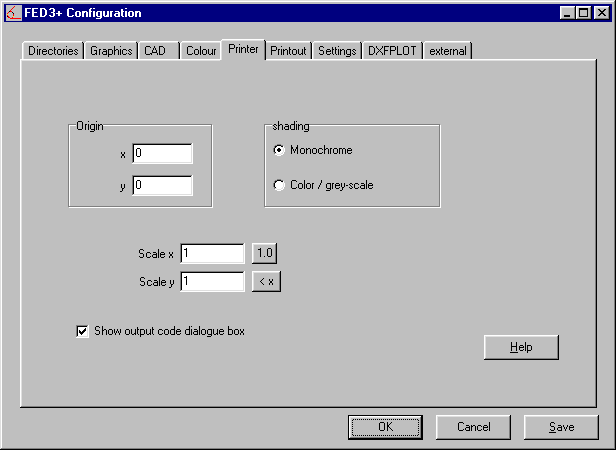Toggle Show output code dialogue box
Screen dimensions: 616x450
click(82, 331)
